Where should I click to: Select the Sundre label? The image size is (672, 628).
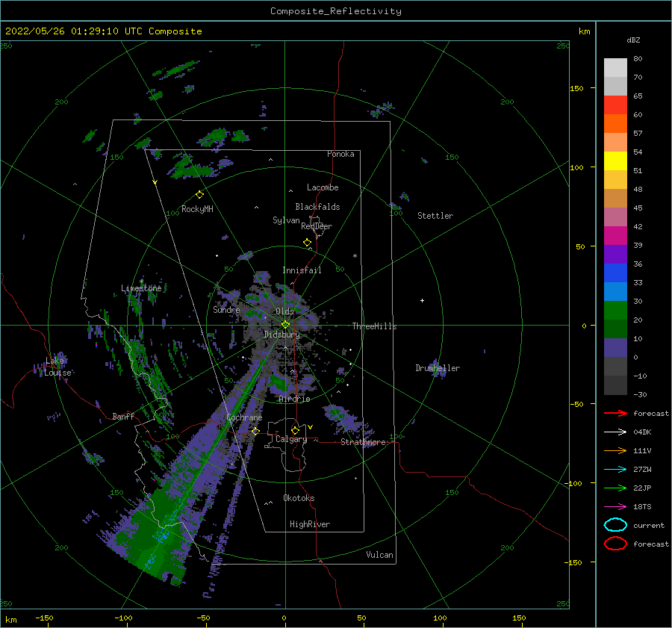coord(226,309)
